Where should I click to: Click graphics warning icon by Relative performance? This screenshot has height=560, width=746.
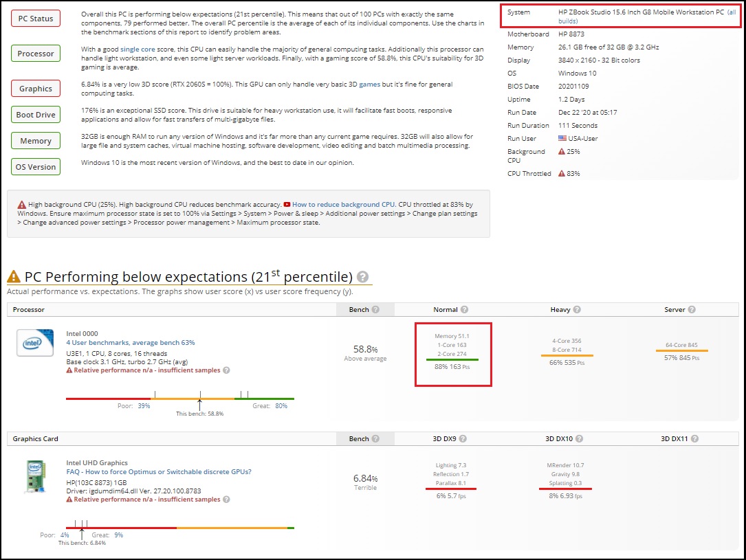[69, 500]
